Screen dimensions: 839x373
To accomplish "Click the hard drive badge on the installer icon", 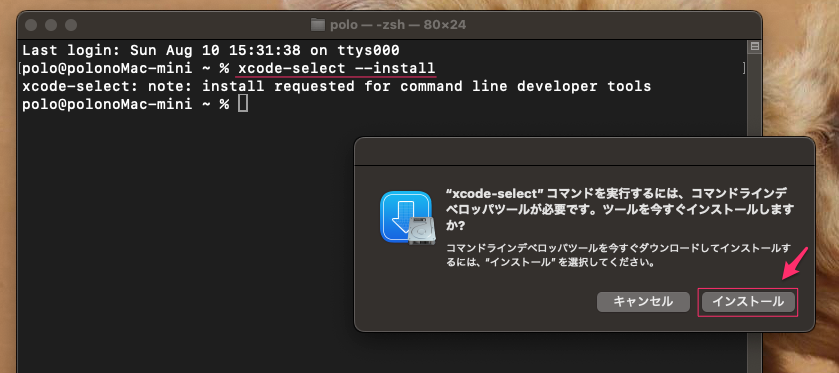I will [423, 231].
